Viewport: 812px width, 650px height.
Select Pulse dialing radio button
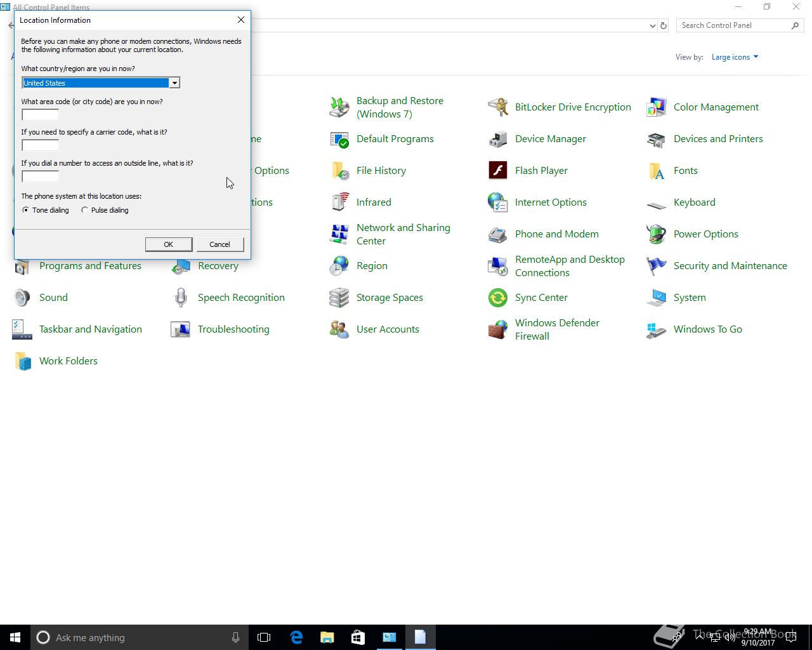(84, 210)
